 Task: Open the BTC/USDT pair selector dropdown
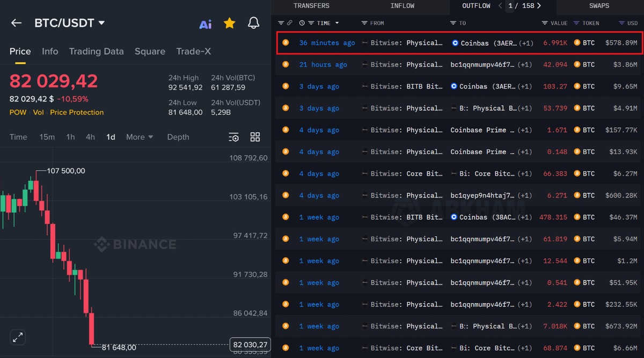point(101,23)
